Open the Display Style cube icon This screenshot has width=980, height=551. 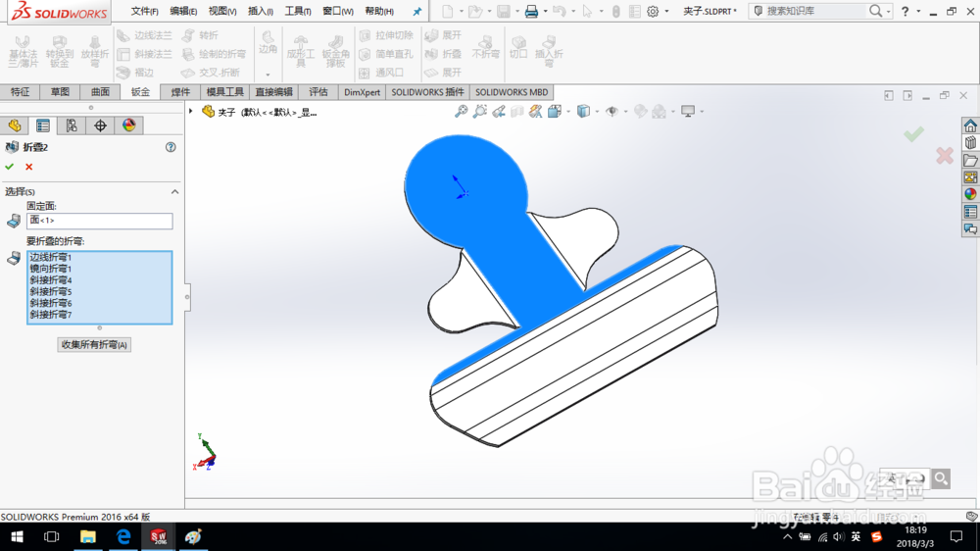click(583, 112)
